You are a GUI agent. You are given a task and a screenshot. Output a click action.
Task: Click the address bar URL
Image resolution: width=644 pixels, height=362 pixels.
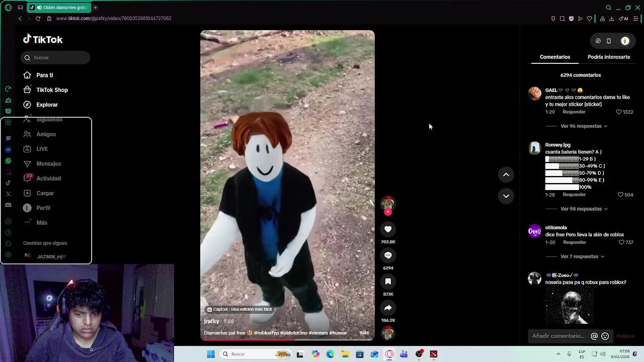tap(114, 19)
